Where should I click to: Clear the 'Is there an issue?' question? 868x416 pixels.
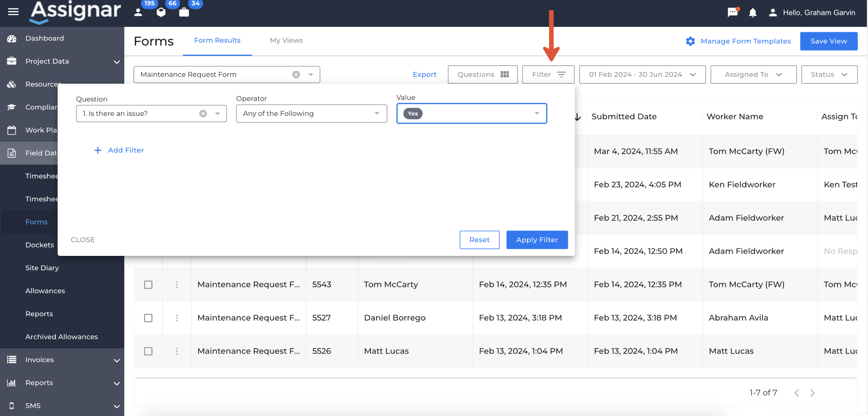[203, 114]
